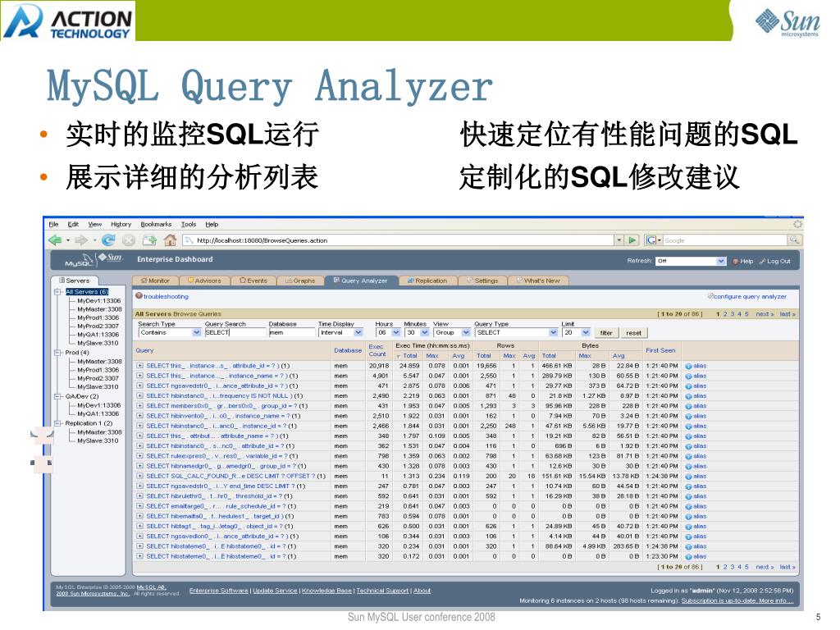
Task: Open the What's New tab
Action: point(538,281)
